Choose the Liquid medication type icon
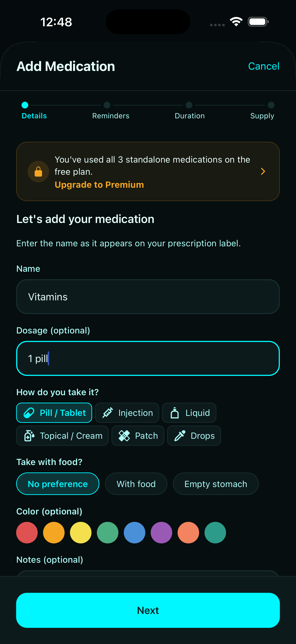The width and height of the screenshot is (296, 644). (x=175, y=412)
